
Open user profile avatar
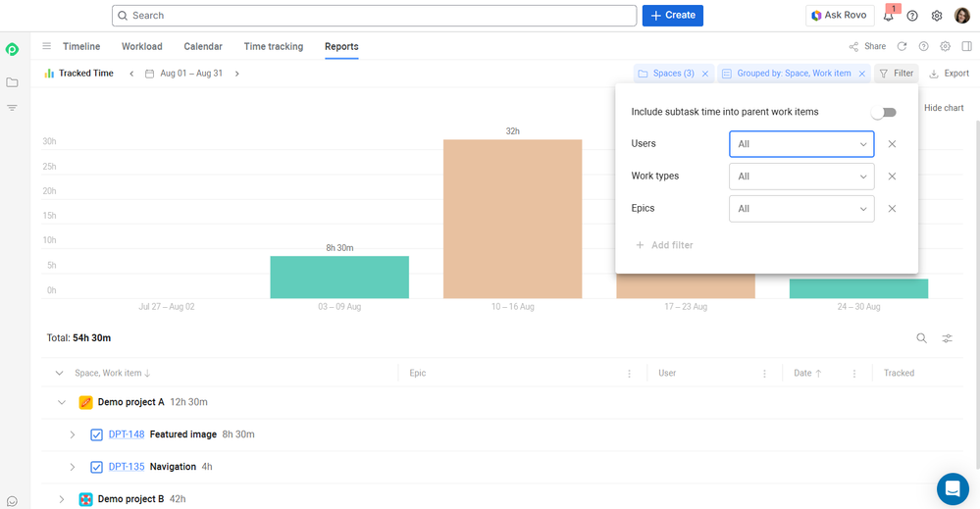tap(962, 16)
